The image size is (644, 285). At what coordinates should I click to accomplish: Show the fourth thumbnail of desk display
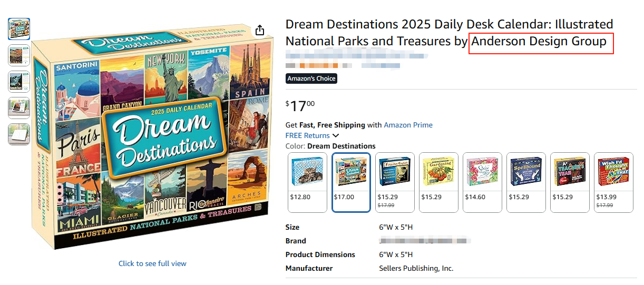(19, 108)
